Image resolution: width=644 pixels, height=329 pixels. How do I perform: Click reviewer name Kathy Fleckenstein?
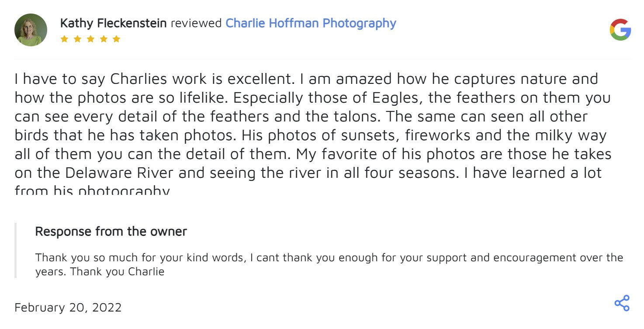click(113, 23)
